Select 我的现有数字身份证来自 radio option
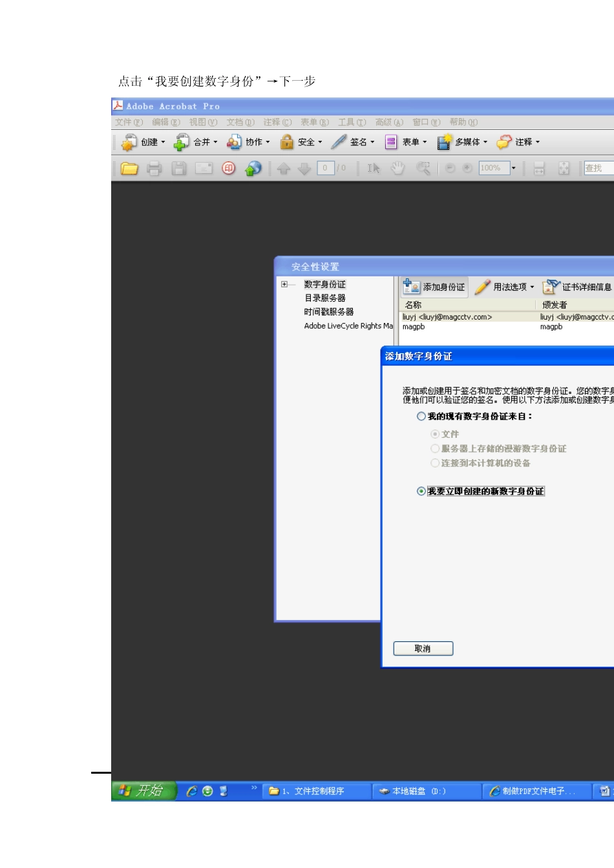The width and height of the screenshot is (614, 868). coord(421,417)
